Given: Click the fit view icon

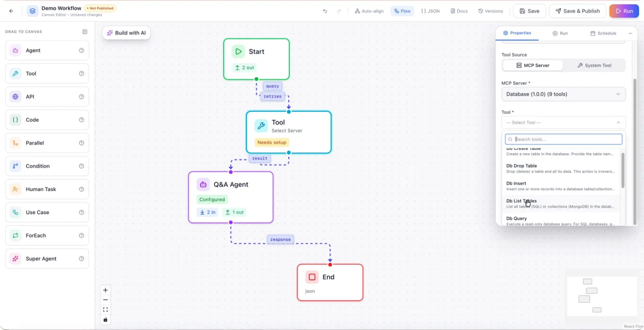Looking at the screenshot, I should pos(105,310).
